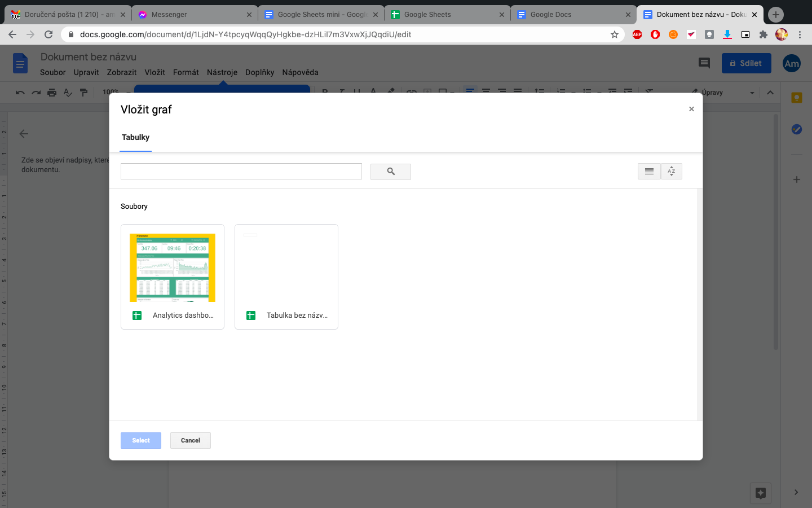Open the Nápověda menu
812x508 pixels.
(301, 72)
